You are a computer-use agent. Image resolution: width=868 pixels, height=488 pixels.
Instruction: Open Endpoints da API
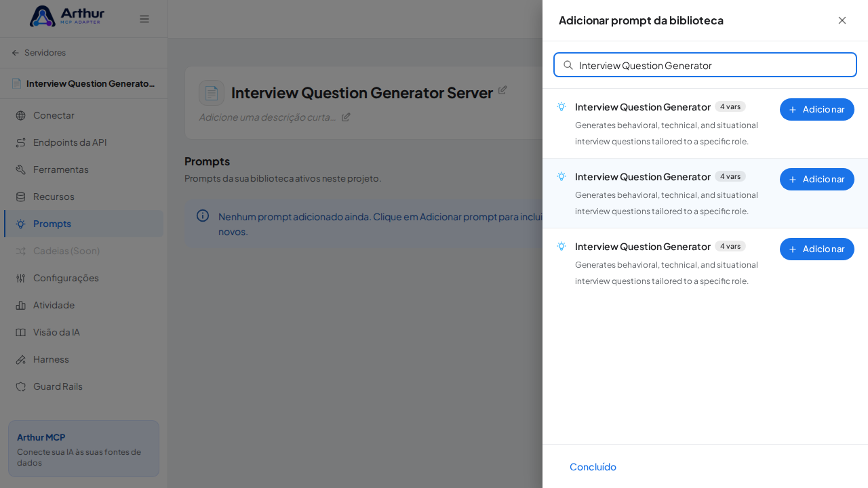[83, 142]
